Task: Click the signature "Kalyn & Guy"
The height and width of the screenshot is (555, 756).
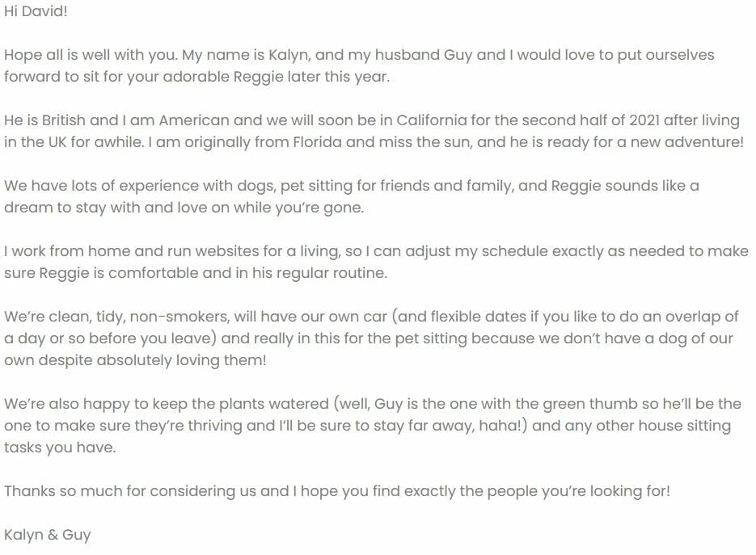Action: coord(47,536)
